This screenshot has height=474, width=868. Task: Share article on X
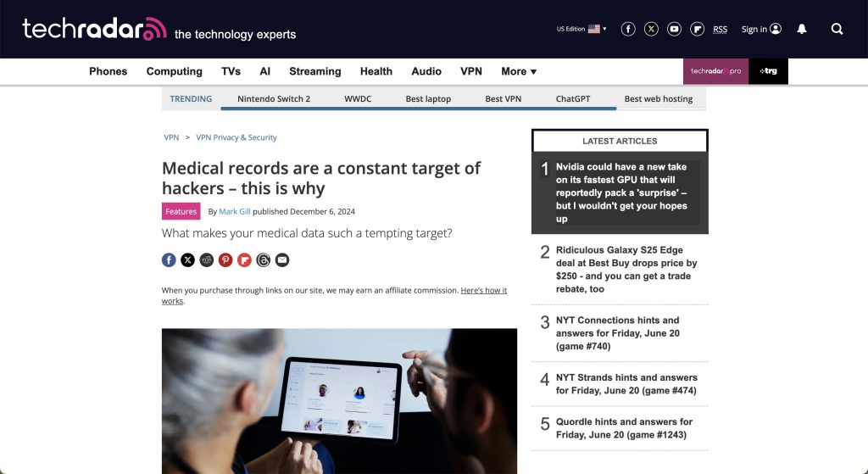(x=187, y=259)
